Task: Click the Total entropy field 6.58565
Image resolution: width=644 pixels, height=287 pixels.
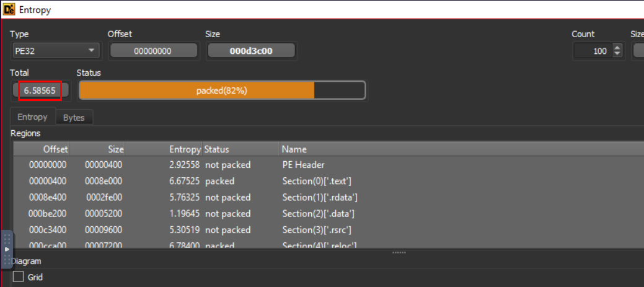Action: pos(40,91)
